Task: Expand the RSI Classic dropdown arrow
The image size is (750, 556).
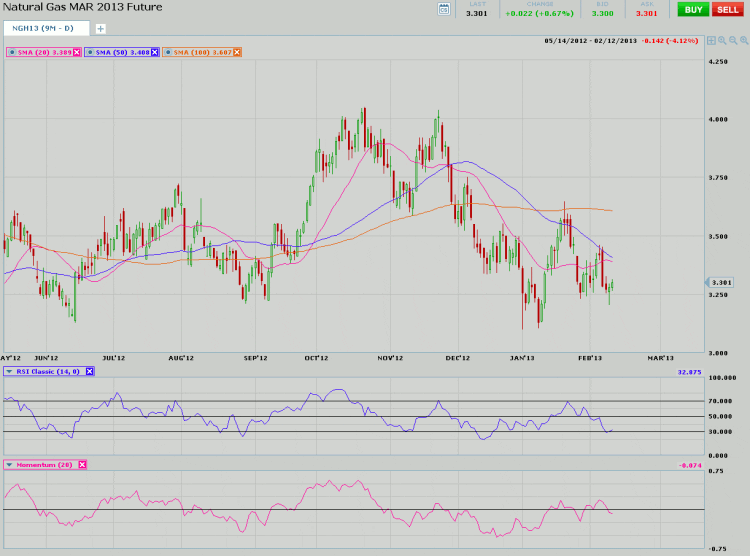Action: 9,371
